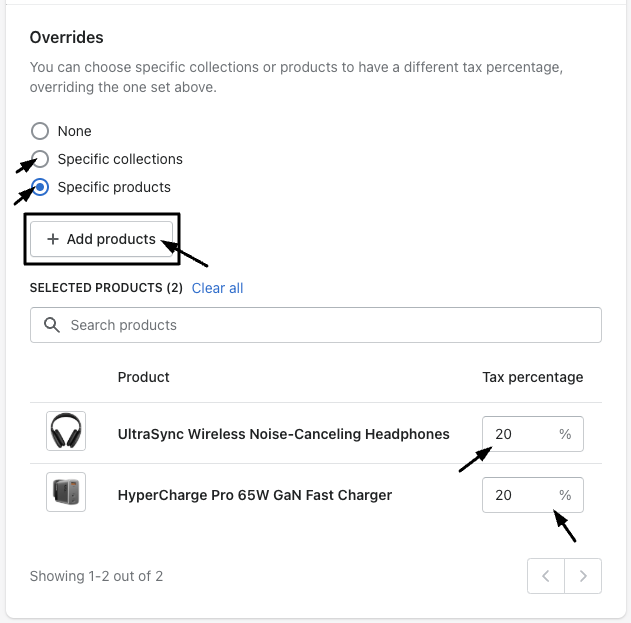Viewport: 631px width, 623px height.
Task: Click the percent sign in HyperCharge tax field
Action: (x=565, y=495)
